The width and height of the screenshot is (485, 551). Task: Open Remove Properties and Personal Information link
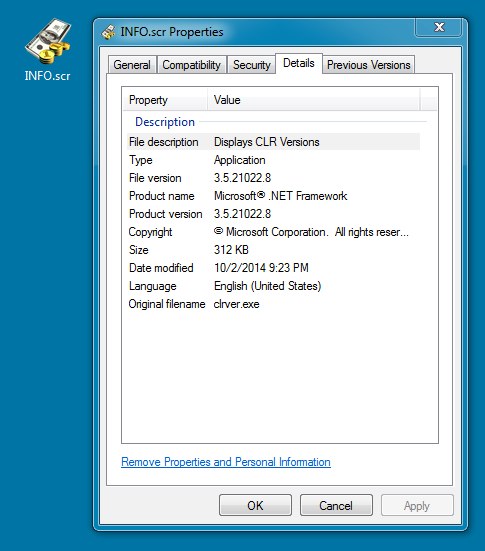(226, 462)
